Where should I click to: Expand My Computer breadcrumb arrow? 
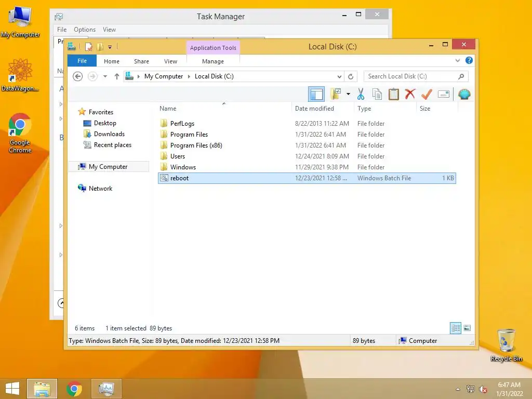tap(189, 76)
